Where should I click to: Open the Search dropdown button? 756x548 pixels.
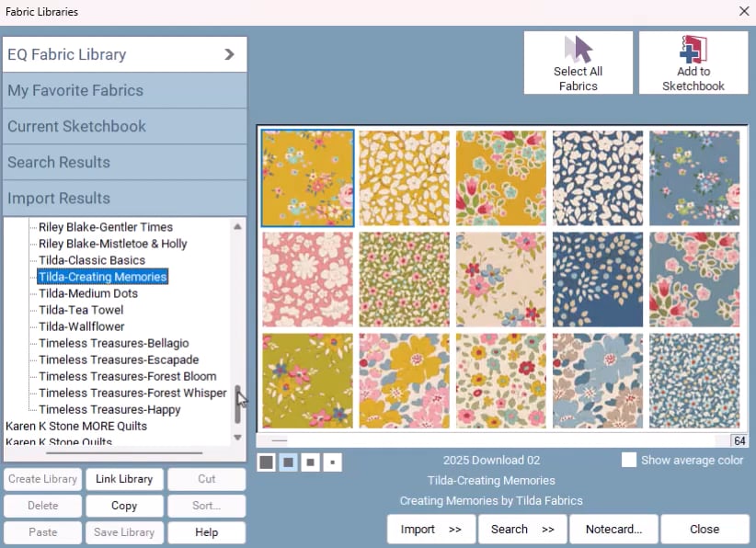point(522,530)
